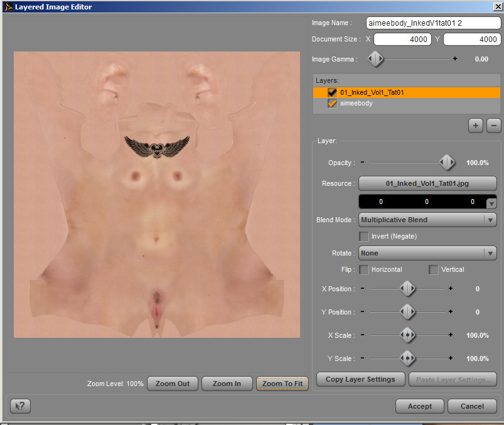Image resolution: width=504 pixels, height=425 pixels.
Task: Click the Y Scale slider handle
Action: tap(407, 358)
